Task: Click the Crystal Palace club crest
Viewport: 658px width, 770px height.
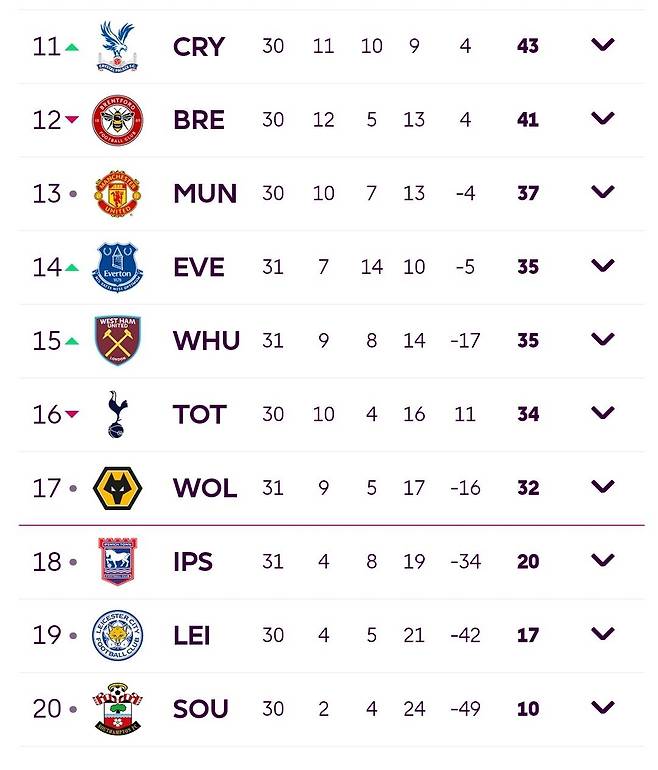Action: tap(117, 47)
